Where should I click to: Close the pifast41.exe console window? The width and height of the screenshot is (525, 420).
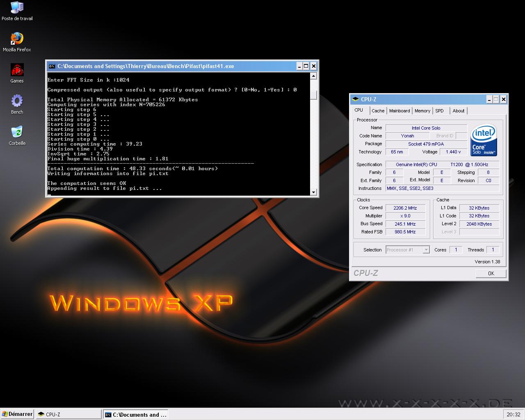[313, 66]
